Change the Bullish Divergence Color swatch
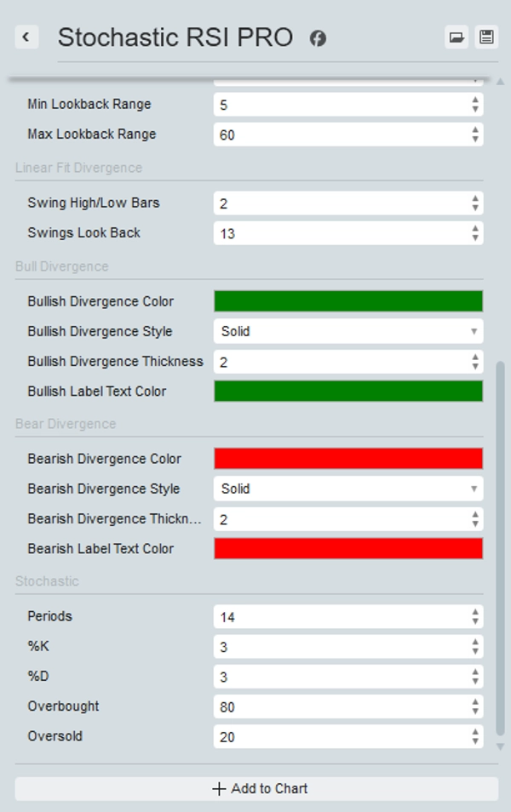This screenshot has width=511, height=812. coord(347,301)
